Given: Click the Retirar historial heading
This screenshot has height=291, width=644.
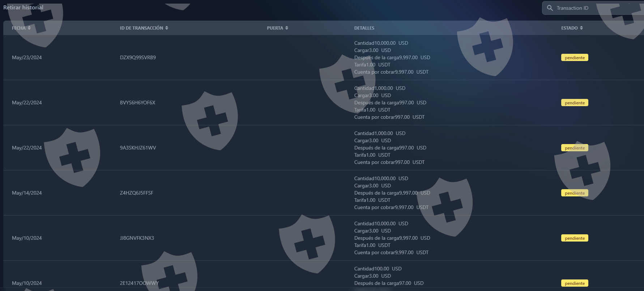Looking at the screenshot, I should coord(23,7).
